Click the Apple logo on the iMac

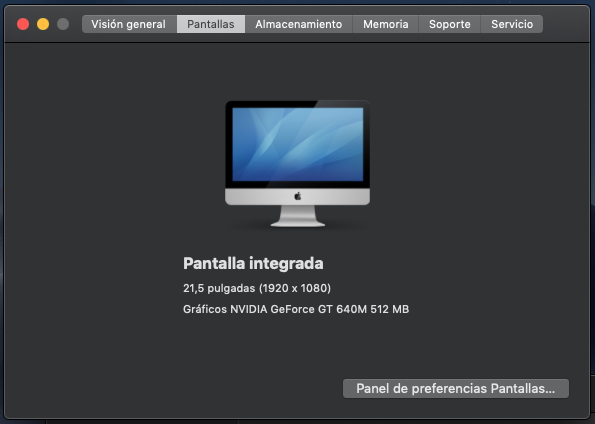[298, 196]
